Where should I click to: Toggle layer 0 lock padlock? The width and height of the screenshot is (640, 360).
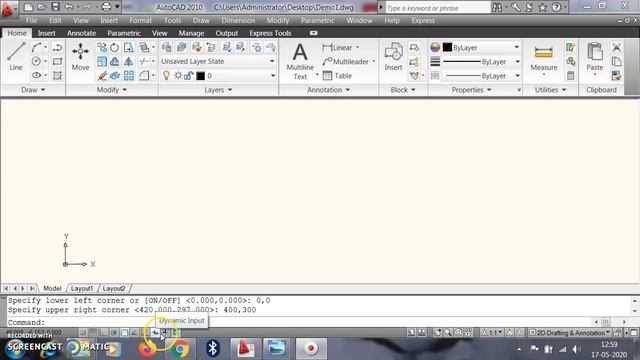pyautogui.click(x=189, y=76)
